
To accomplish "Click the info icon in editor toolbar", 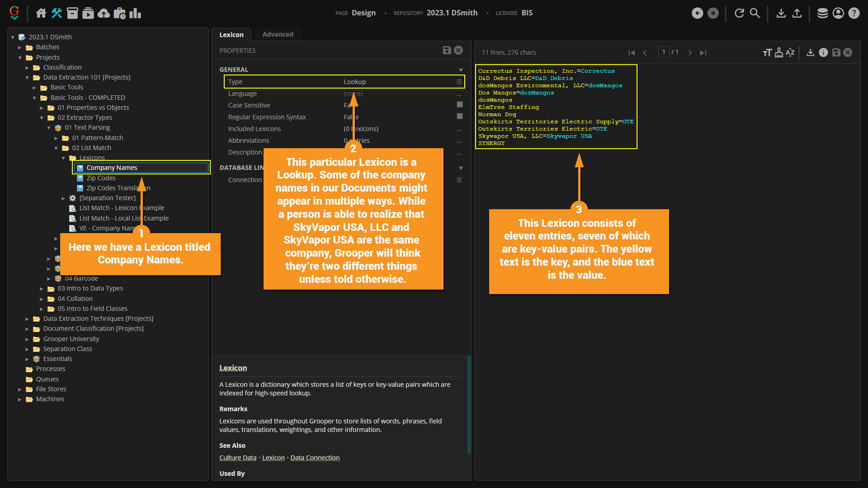I will (823, 52).
